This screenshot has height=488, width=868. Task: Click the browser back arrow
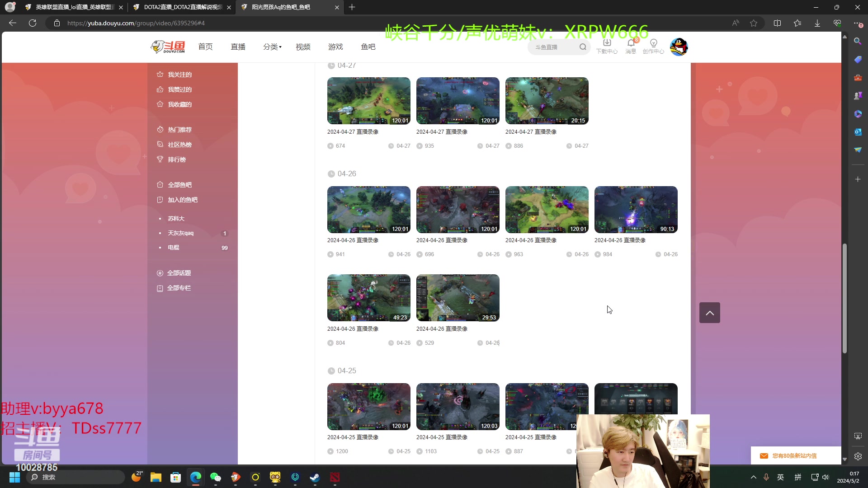click(13, 23)
